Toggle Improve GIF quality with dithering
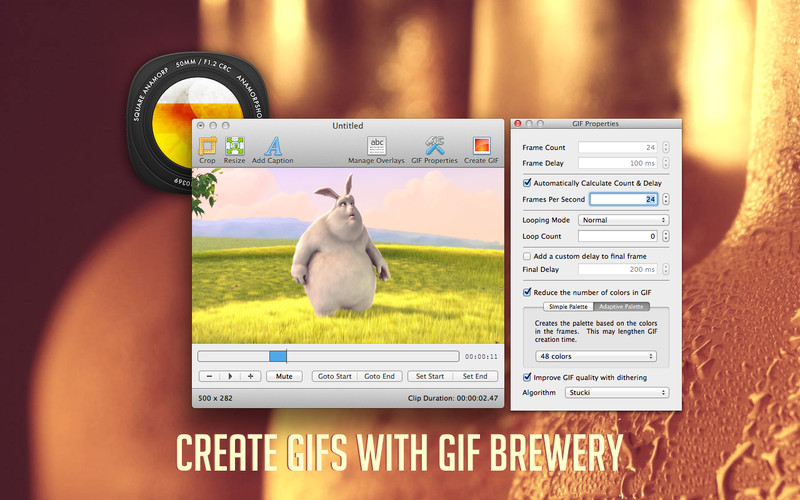Image resolution: width=800 pixels, height=500 pixels. point(527,378)
